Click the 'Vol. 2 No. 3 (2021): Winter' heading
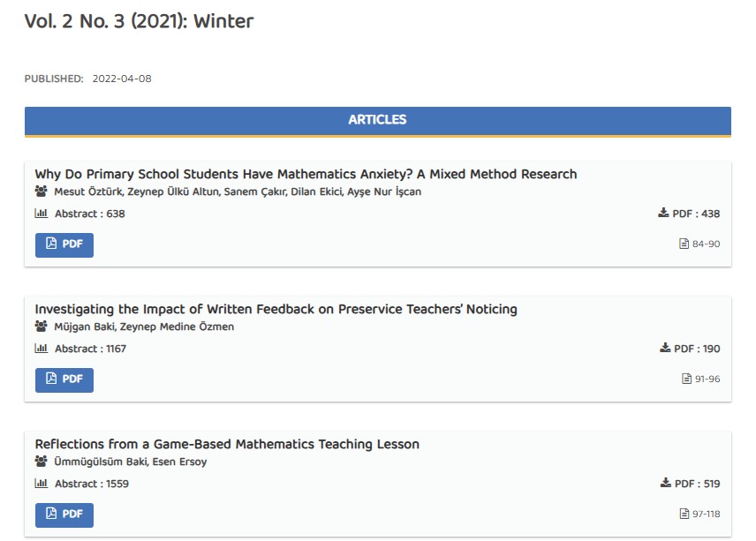This screenshot has width=756, height=541. pyautogui.click(x=139, y=21)
